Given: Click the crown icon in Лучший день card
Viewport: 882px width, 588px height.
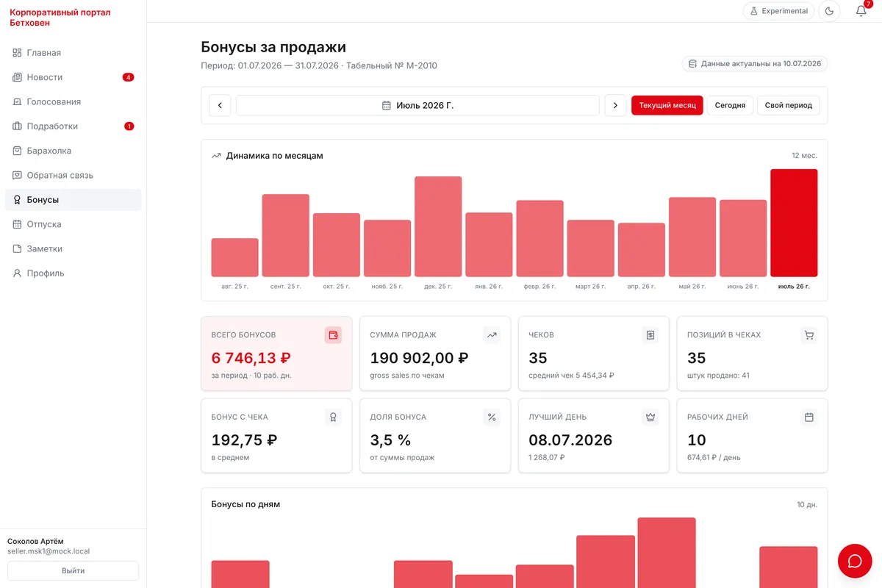Looking at the screenshot, I should coord(650,417).
